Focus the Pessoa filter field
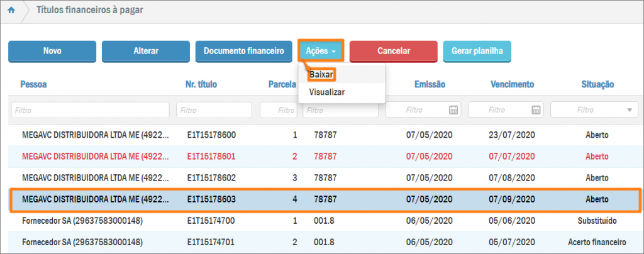Image resolution: width=644 pixels, height=254 pixels. (x=90, y=110)
